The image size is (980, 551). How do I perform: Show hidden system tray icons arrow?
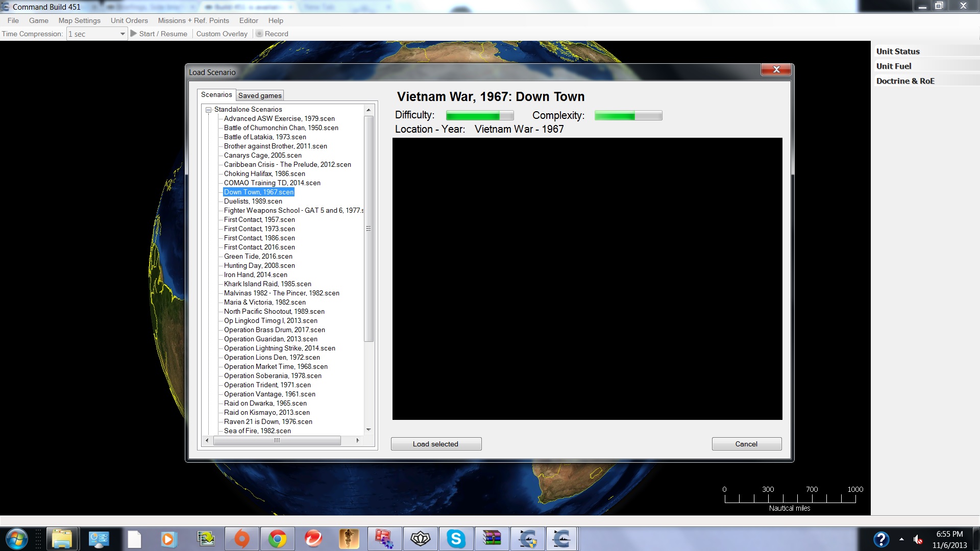coord(901,539)
